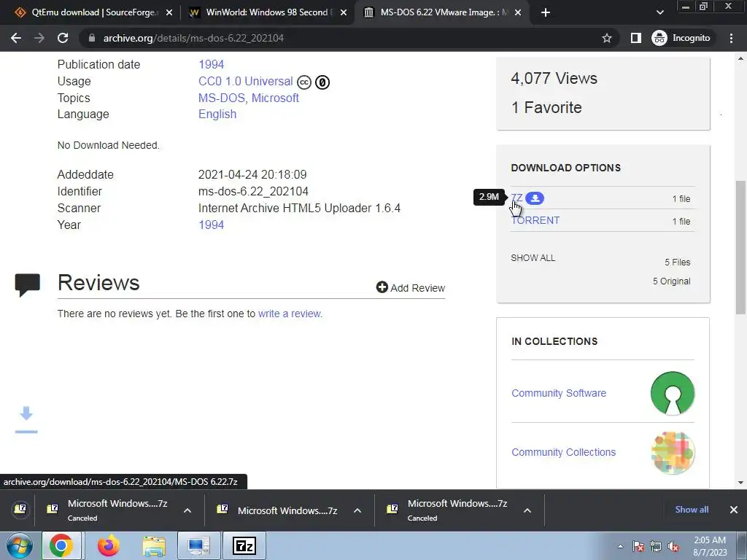Open the 1994 Year link
Screen dimensions: 747x560
(211, 225)
